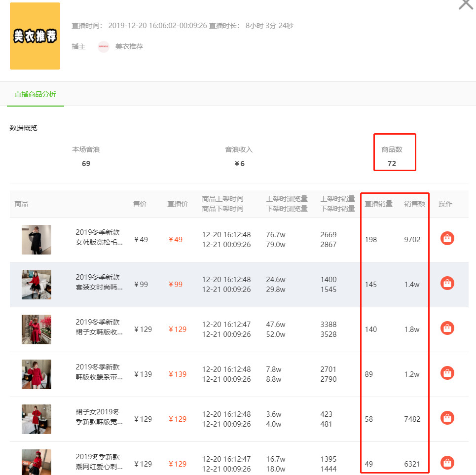Open black coat product thumbnail
476x475 pixels.
pos(37,239)
